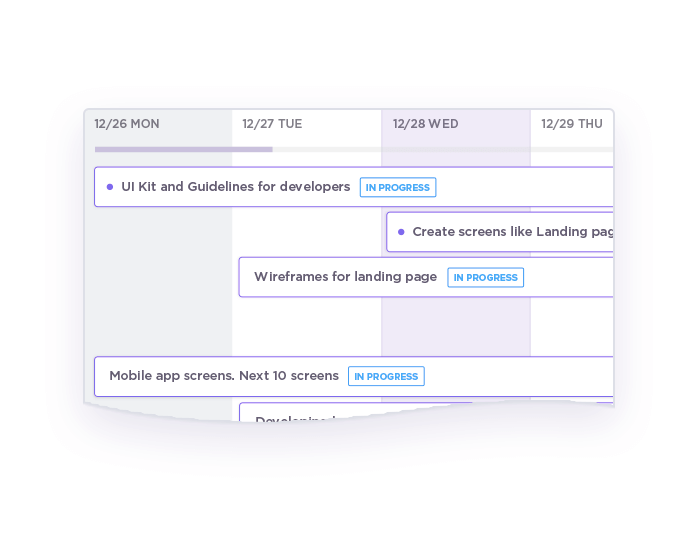Open 'Wireframes for landing page' task
This screenshot has height=550, width=690.
click(345, 277)
